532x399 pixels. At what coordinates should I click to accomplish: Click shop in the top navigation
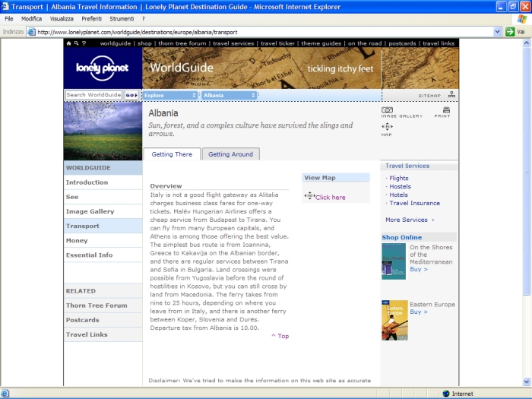144,43
